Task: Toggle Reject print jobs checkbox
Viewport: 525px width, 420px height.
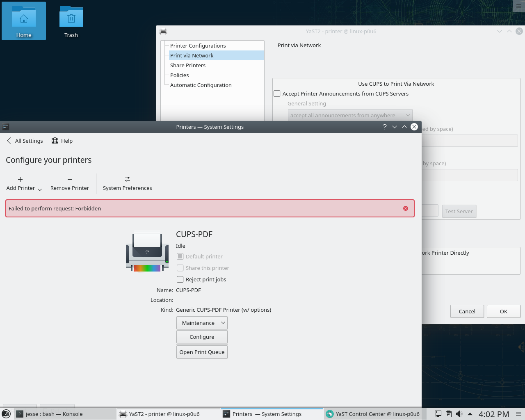Action: pos(180,279)
